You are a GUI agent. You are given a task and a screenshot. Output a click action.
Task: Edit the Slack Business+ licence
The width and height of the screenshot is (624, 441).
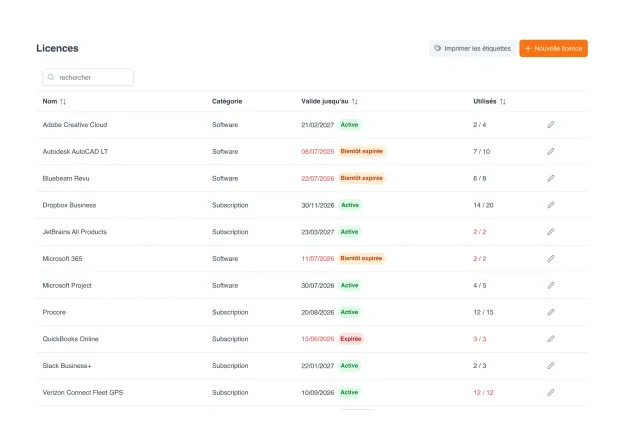click(550, 365)
